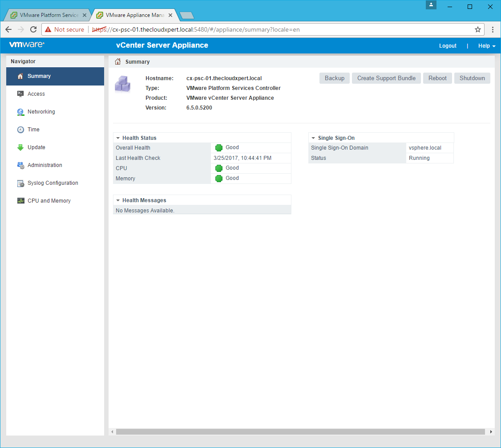
Task: Click the Syslog Configuration icon
Action: click(x=20, y=183)
